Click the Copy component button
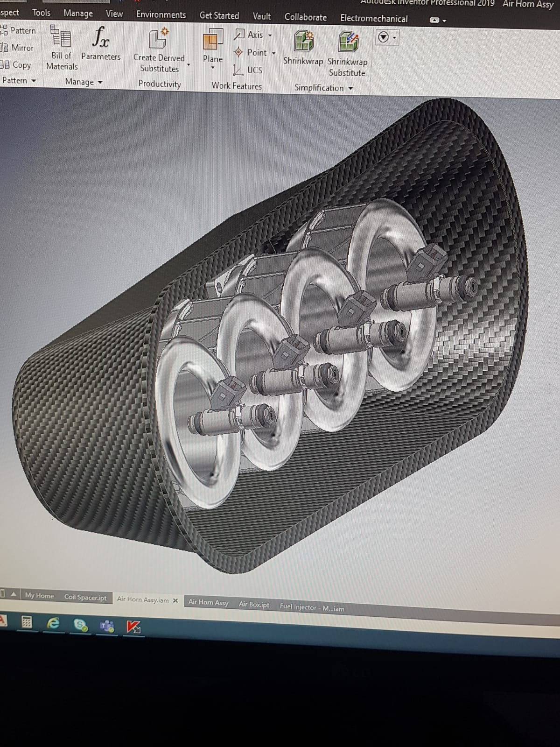Viewport: 560px width, 747px height. pos(17,65)
